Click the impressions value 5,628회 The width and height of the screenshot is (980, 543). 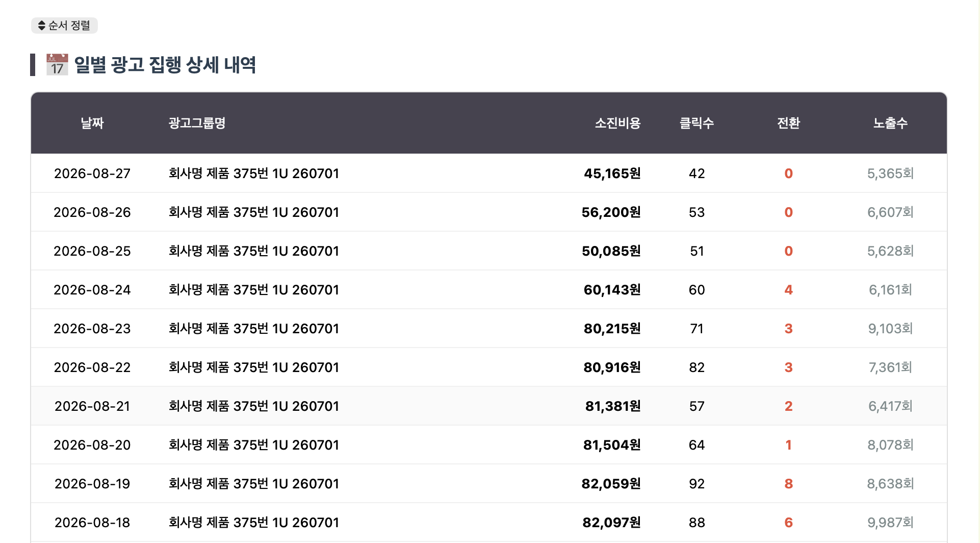[x=890, y=251]
